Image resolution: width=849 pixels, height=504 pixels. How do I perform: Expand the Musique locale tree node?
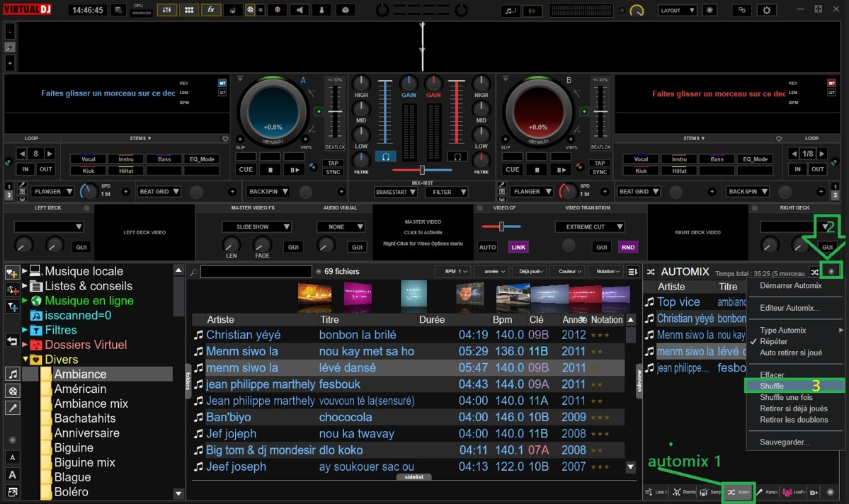(x=24, y=270)
